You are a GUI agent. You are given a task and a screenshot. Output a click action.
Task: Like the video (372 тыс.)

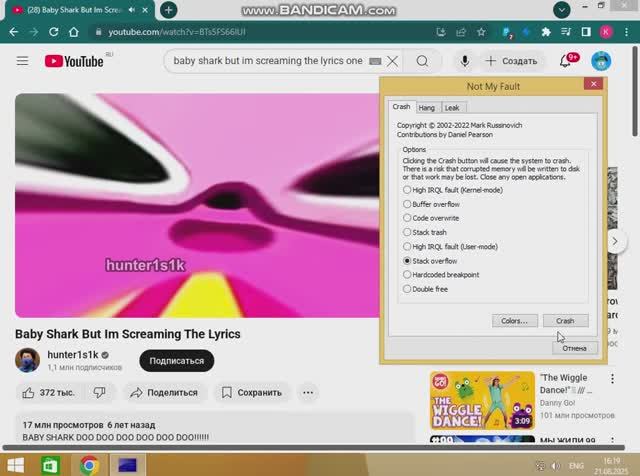pos(48,393)
